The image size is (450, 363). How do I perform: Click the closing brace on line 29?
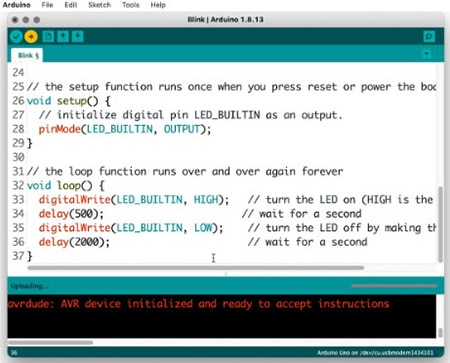(x=30, y=143)
